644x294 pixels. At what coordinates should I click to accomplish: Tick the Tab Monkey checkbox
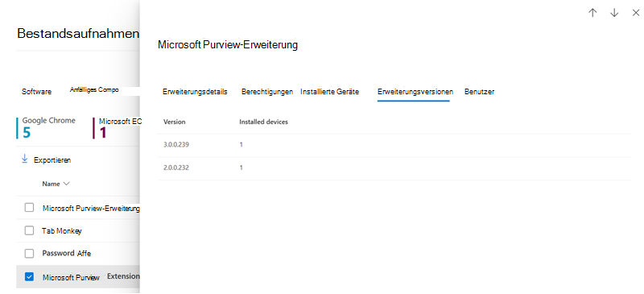click(x=29, y=230)
